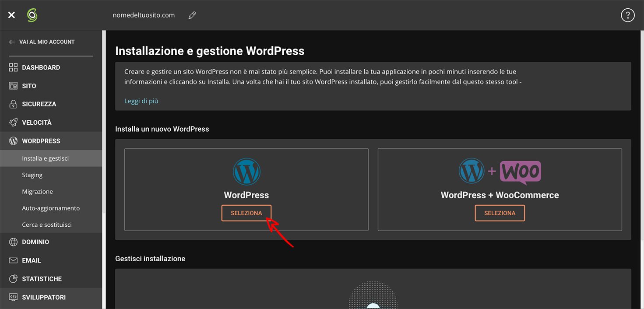Click the WordPress sidebar logo icon

[x=14, y=141]
